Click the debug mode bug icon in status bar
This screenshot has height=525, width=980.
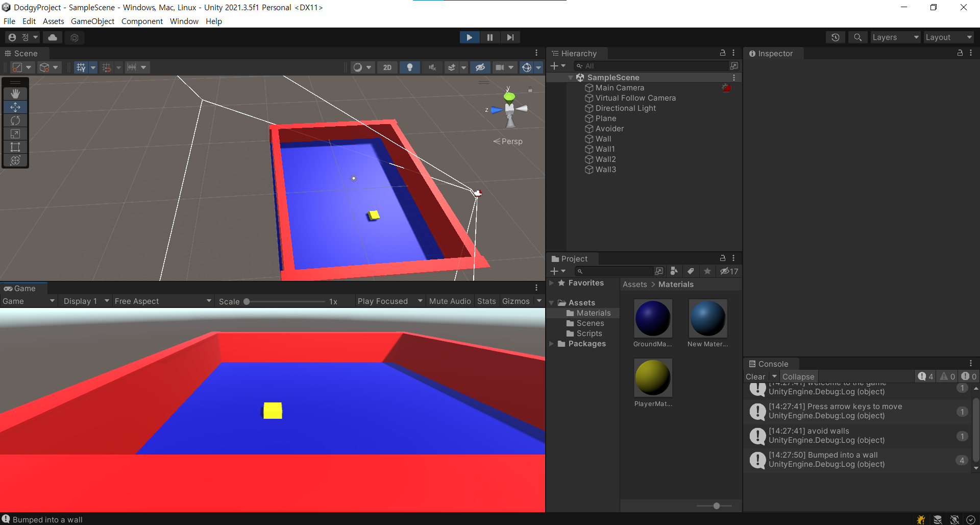[x=921, y=519]
